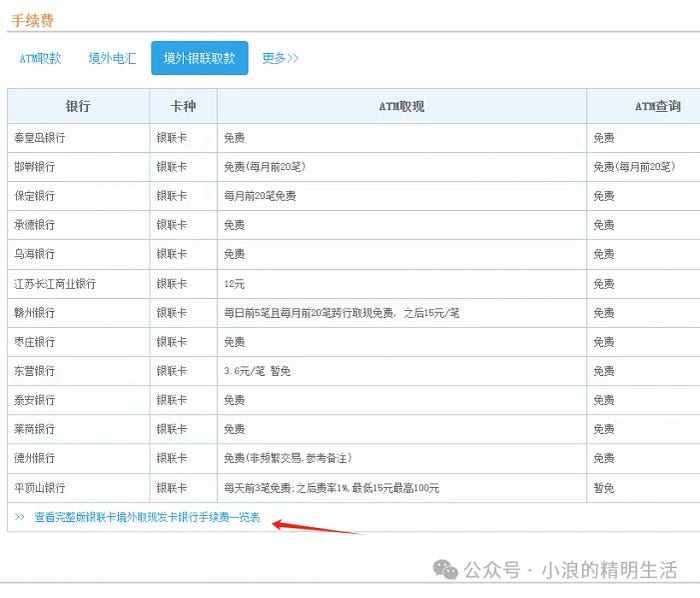Click 免费(每月前20笔) in ATM取现 column
The height and width of the screenshot is (598, 700).
[x=265, y=167]
